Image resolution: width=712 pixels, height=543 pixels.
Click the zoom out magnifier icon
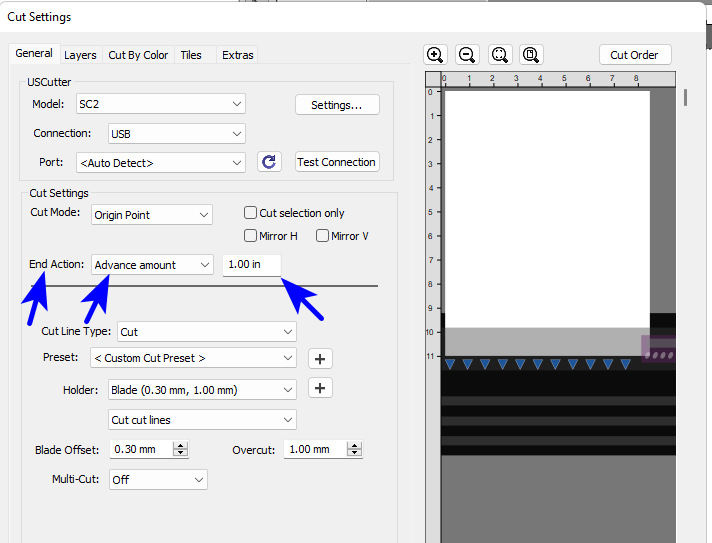(x=467, y=55)
